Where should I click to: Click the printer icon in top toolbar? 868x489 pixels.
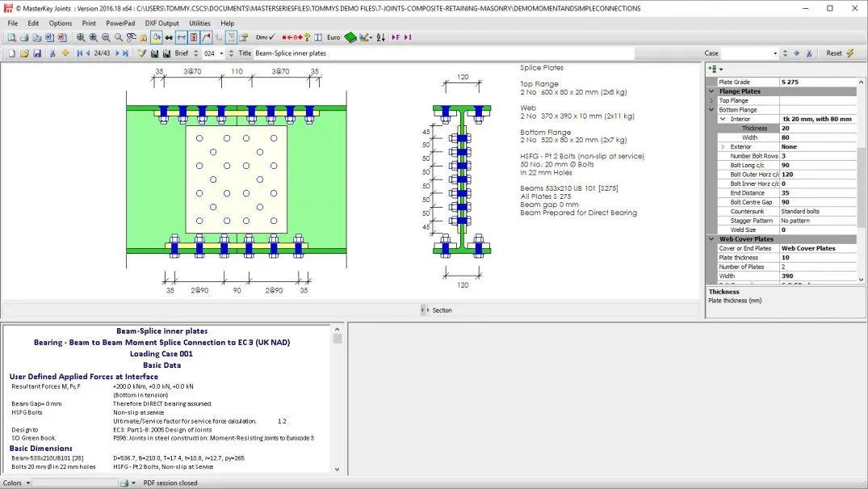point(23,37)
